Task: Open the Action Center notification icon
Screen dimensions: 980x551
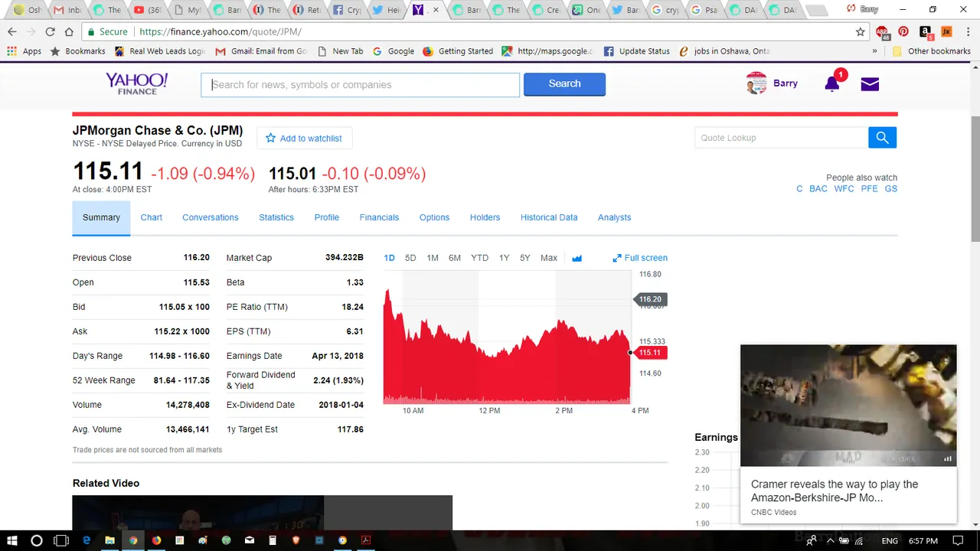Action: point(959,541)
